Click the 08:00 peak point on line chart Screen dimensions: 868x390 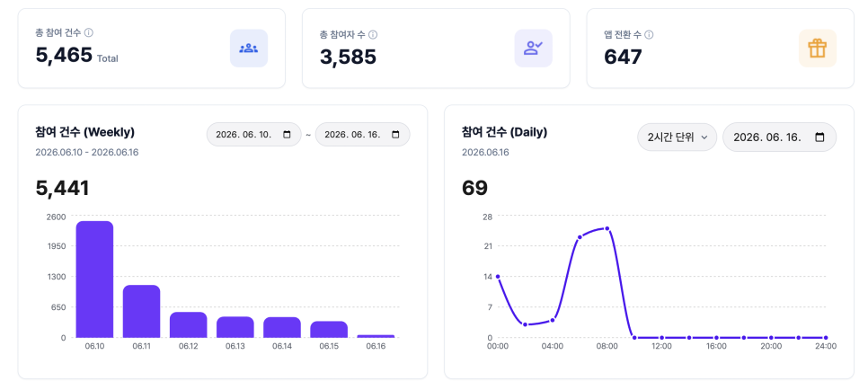point(607,228)
